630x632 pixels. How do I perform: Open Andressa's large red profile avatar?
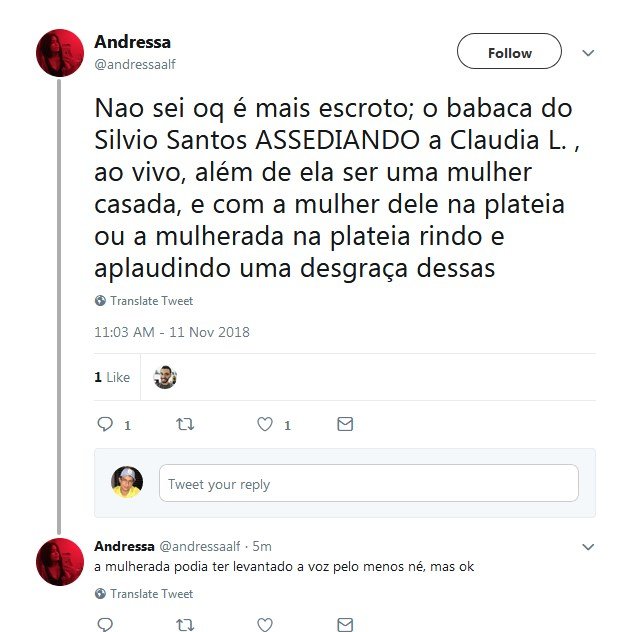60,53
